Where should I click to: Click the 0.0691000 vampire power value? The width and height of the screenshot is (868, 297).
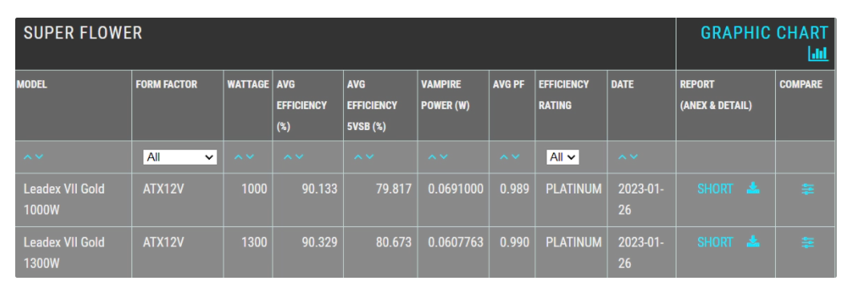point(455,189)
